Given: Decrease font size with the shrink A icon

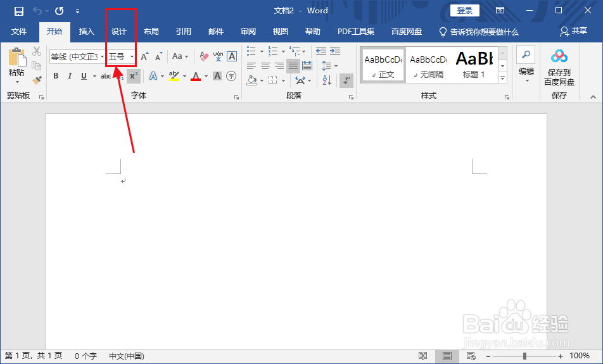Looking at the screenshot, I should click(x=158, y=57).
